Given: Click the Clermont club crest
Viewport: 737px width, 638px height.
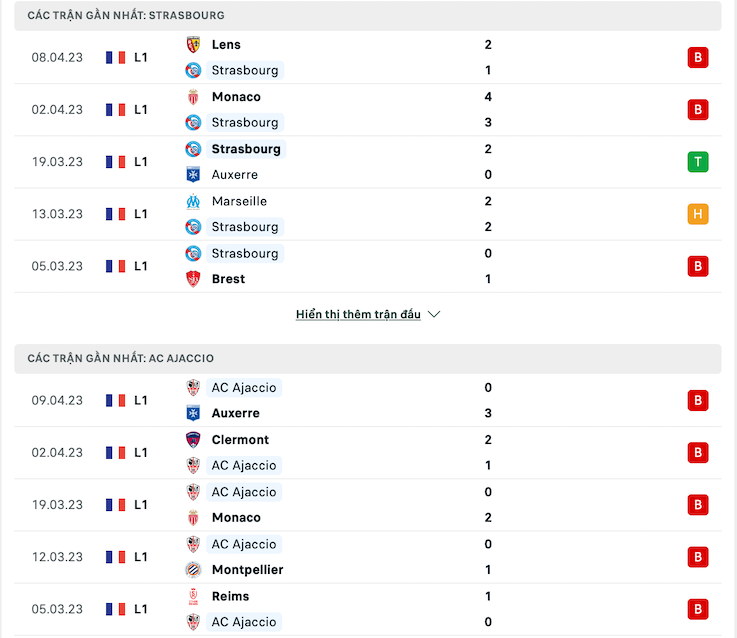Looking at the screenshot, I should pyautogui.click(x=193, y=440).
